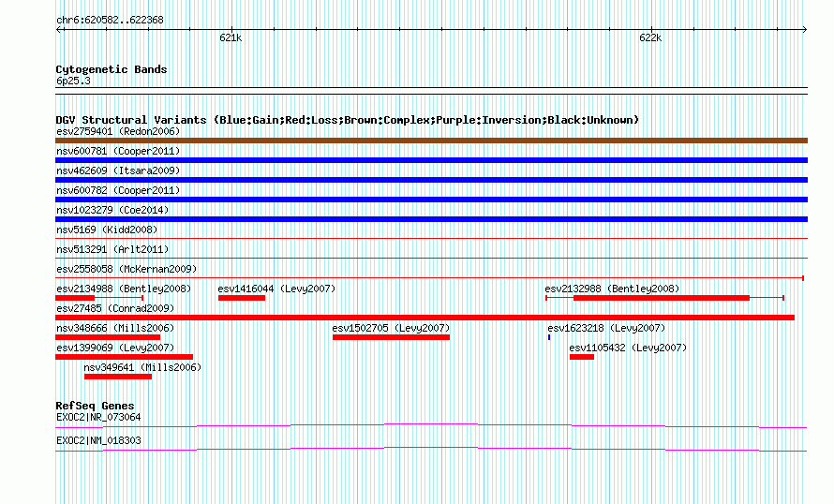Open esv2132988 (Bentley2008) variant label
Viewport: 834px width, 504px height.
coord(612,289)
